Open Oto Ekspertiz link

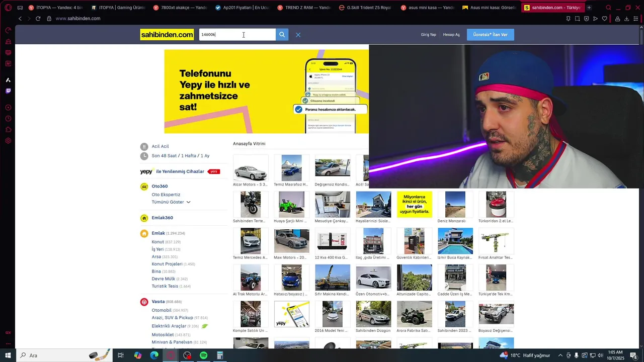pos(166,195)
